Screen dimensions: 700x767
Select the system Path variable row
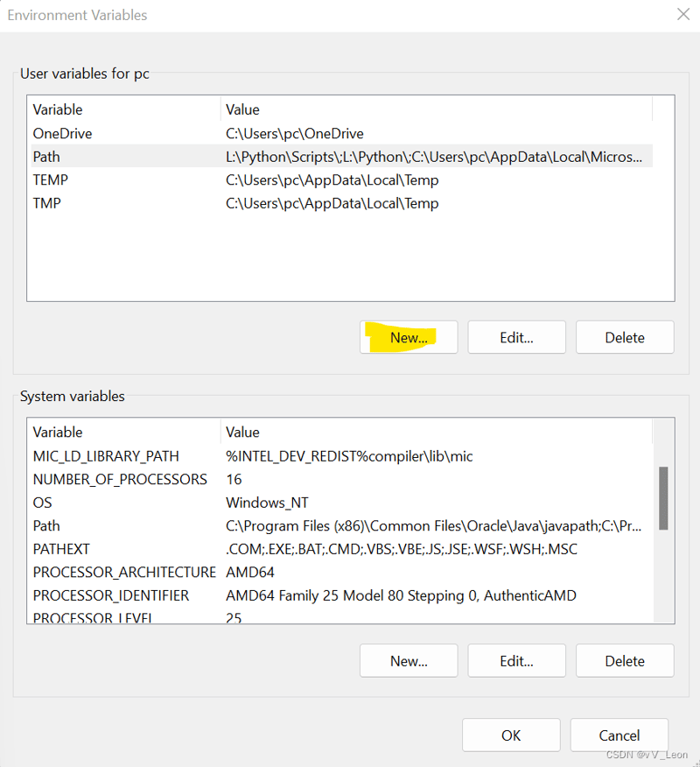(x=342, y=525)
